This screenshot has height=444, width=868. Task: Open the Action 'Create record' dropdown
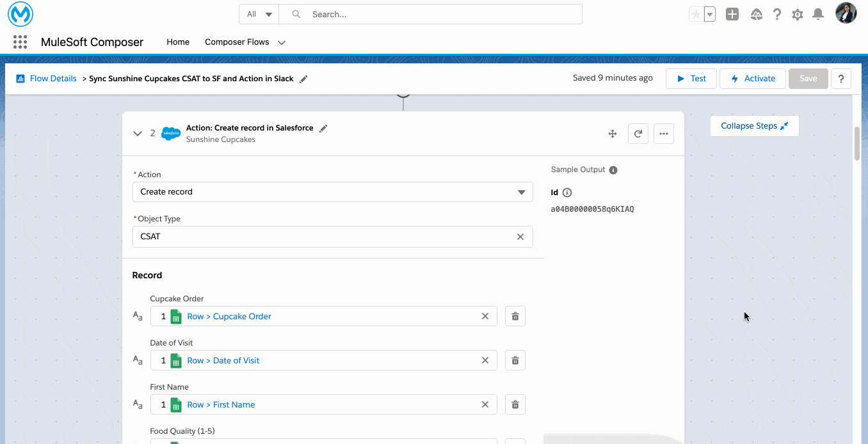333,192
